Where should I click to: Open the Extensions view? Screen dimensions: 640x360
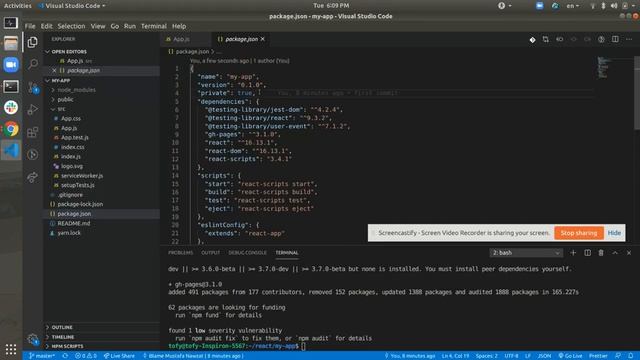(33, 132)
